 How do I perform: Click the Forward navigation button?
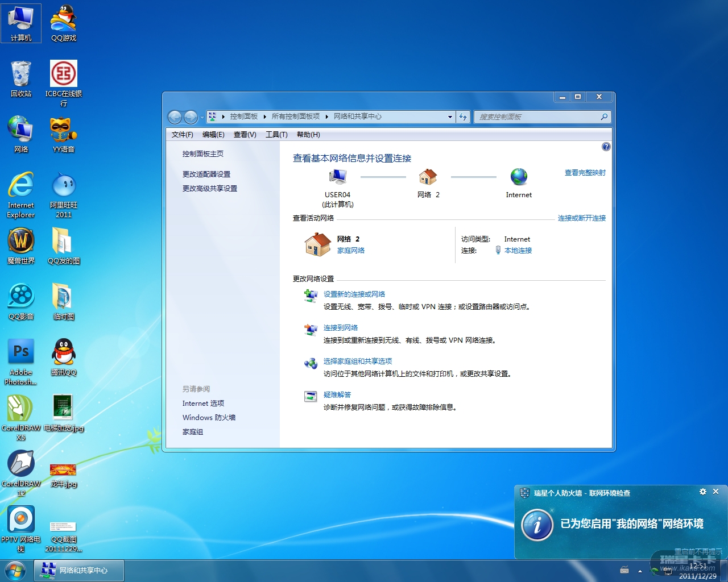[x=191, y=117]
